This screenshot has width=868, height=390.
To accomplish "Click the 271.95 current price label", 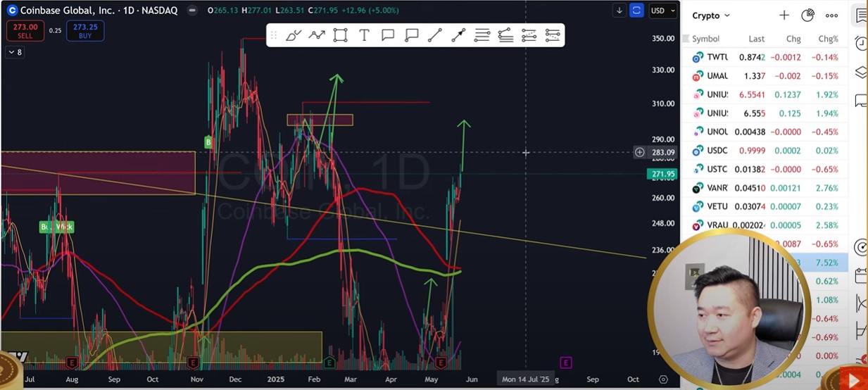I will [x=663, y=174].
